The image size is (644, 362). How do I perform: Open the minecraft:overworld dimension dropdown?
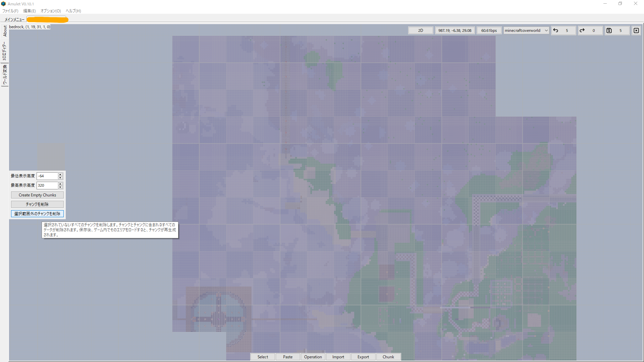click(526, 31)
